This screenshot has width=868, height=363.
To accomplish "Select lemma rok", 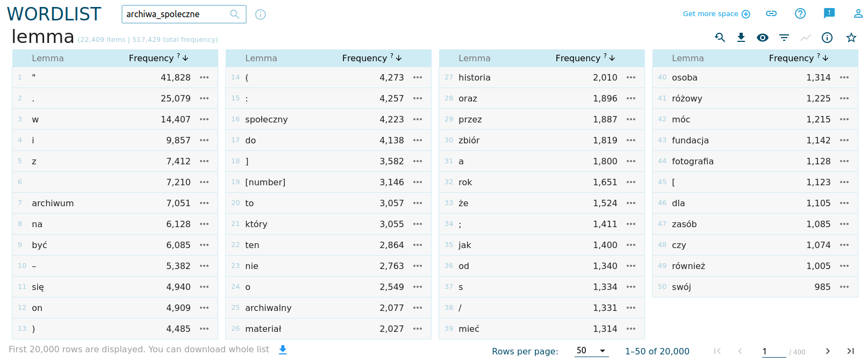I will pos(465,182).
